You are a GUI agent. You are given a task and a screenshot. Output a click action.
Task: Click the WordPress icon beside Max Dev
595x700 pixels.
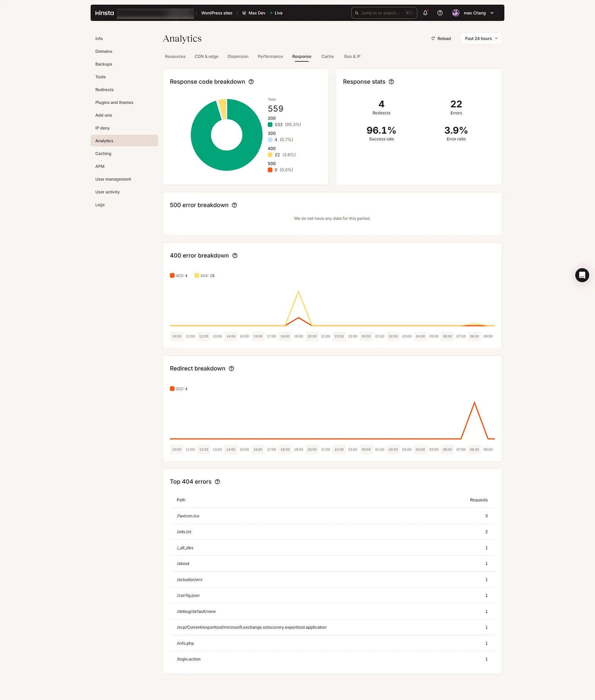pos(244,13)
